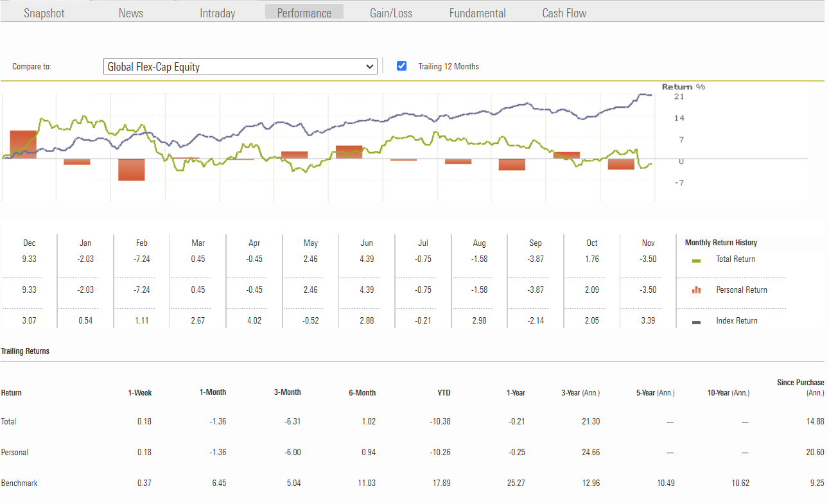
Task: Open the Compare to dropdown arrow
Action: point(369,67)
